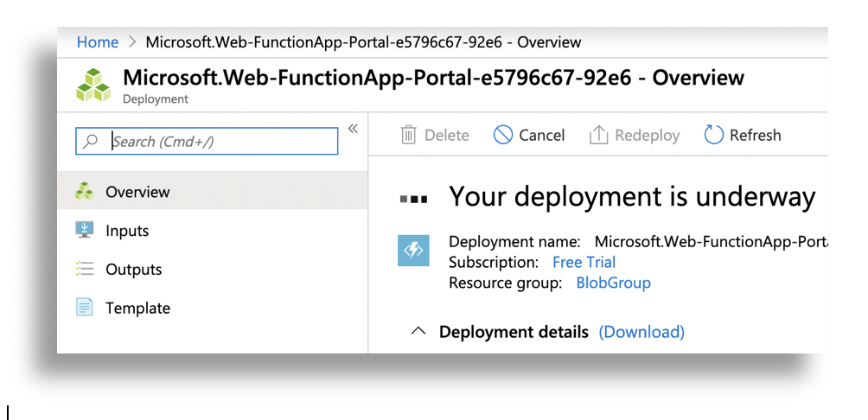Click the "Subscription:" label
The width and height of the screenshot is (868, 420).
pyautogui.click(x=494, y=262)
